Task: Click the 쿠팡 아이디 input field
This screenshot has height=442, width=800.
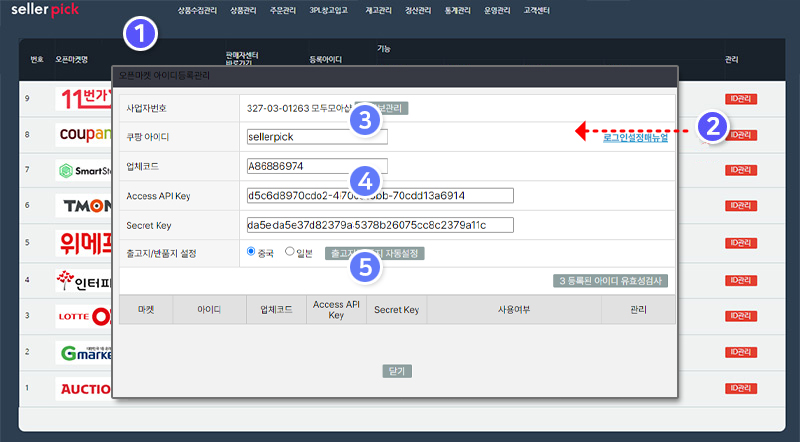Action: click(x=317, y=136)
